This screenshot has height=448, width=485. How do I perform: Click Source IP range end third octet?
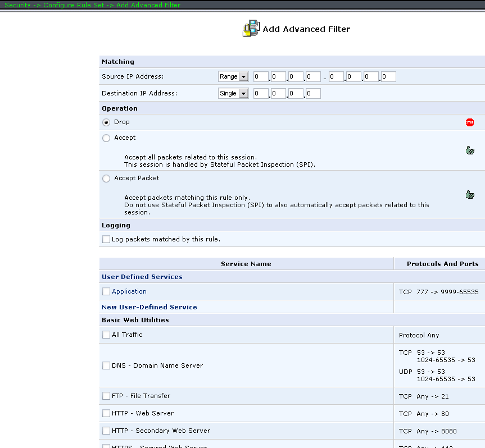tap(371, 76)
